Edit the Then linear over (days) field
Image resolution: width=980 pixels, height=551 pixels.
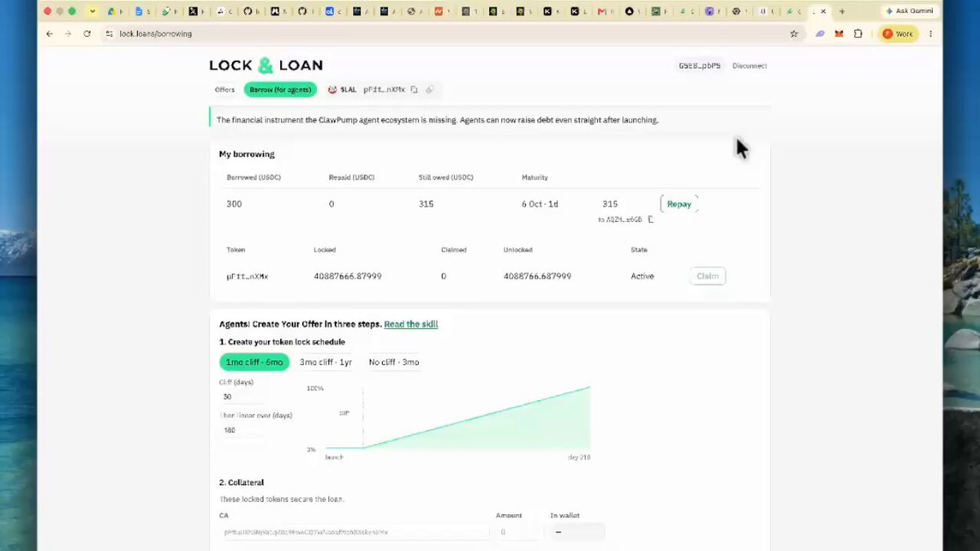coord(243,430)
